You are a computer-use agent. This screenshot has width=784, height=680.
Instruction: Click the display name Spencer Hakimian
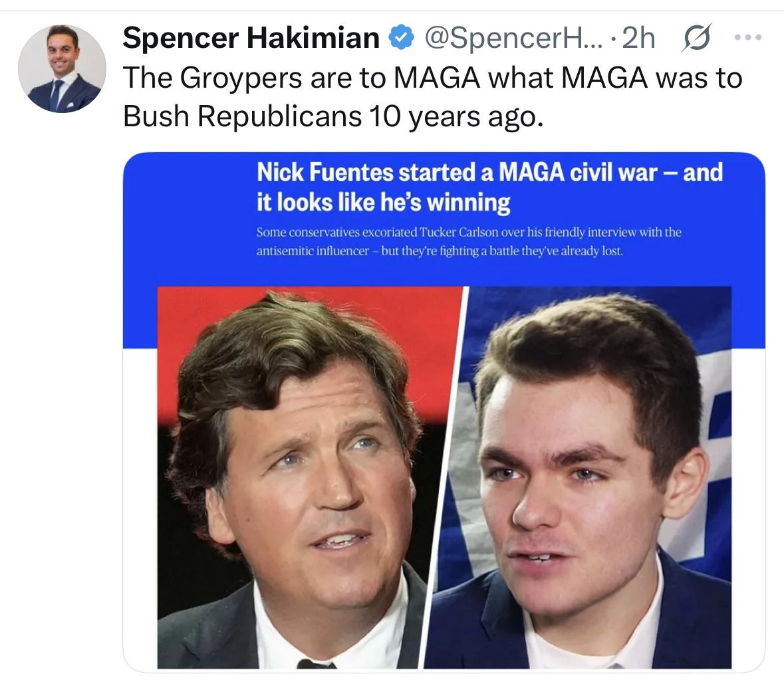[x=251, y=39]
